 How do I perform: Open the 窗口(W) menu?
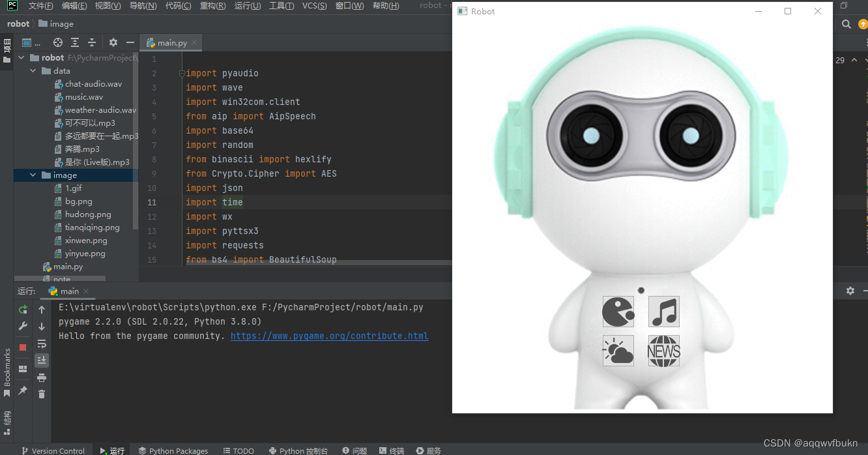click(x=350, y=6)
